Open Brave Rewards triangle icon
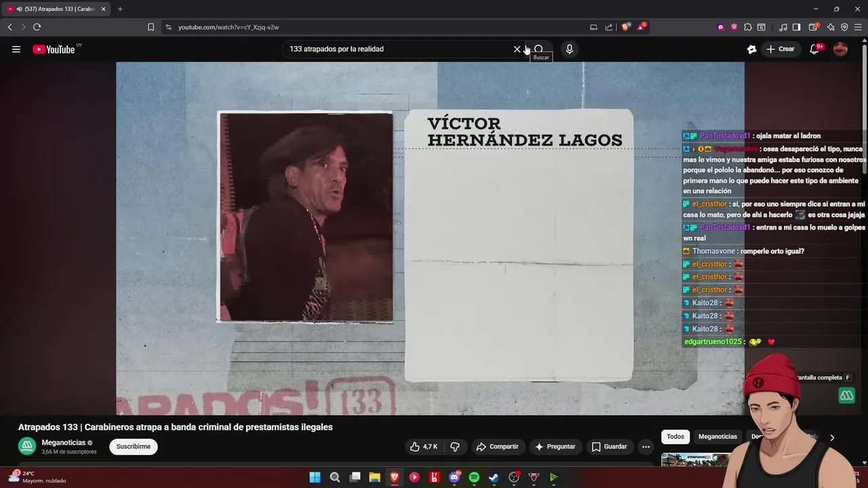Image resolution: width=868 pixels, height=488 pixels. coord(641,27)
